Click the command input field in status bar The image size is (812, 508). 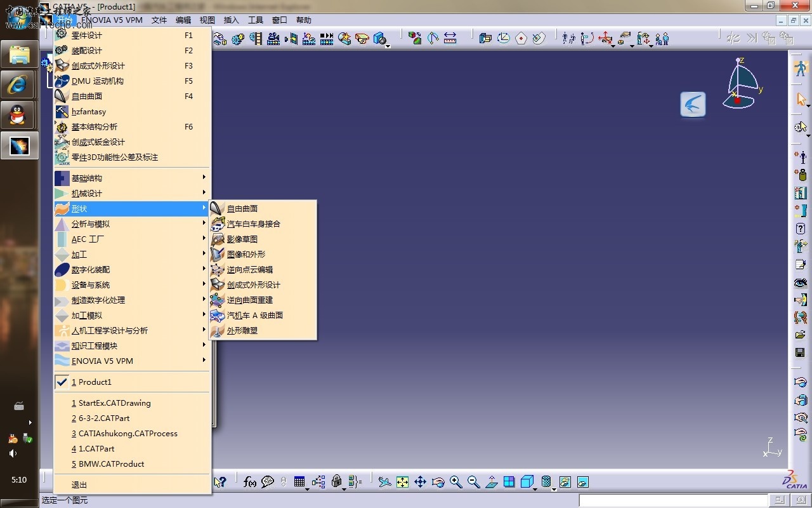672,501
